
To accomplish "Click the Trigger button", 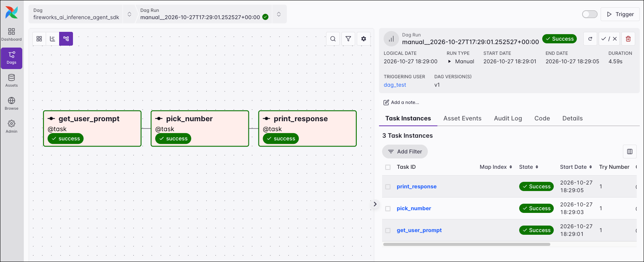I will point(620,14).
